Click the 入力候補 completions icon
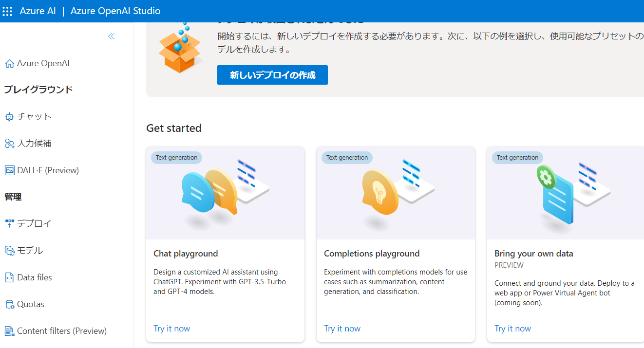Screen dimensions: 644x348 9,144
